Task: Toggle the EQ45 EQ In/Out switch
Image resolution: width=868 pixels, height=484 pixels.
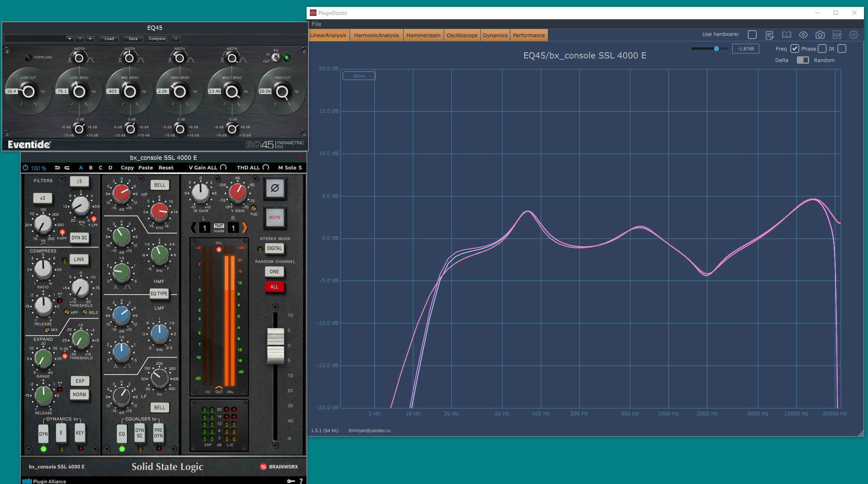Action: pyautogui.click(x=276, y=57)
